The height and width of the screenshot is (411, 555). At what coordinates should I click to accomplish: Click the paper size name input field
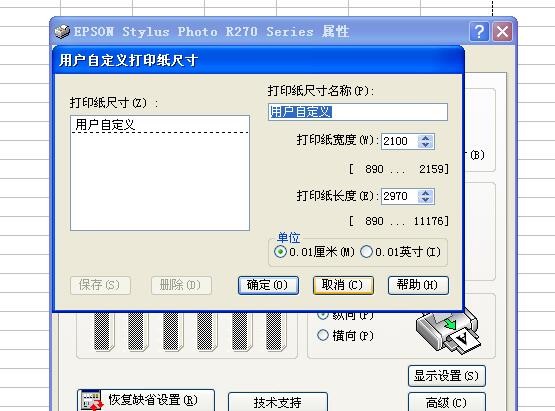[358, 112]
